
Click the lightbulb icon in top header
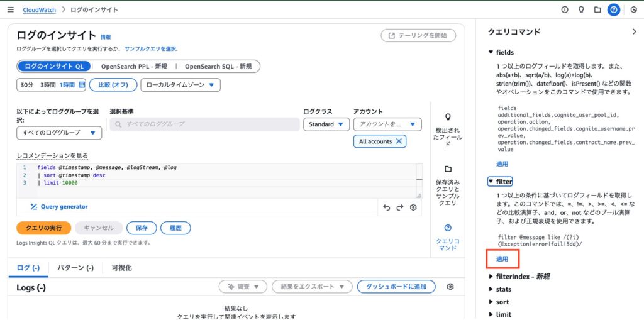tap(581, 9)
